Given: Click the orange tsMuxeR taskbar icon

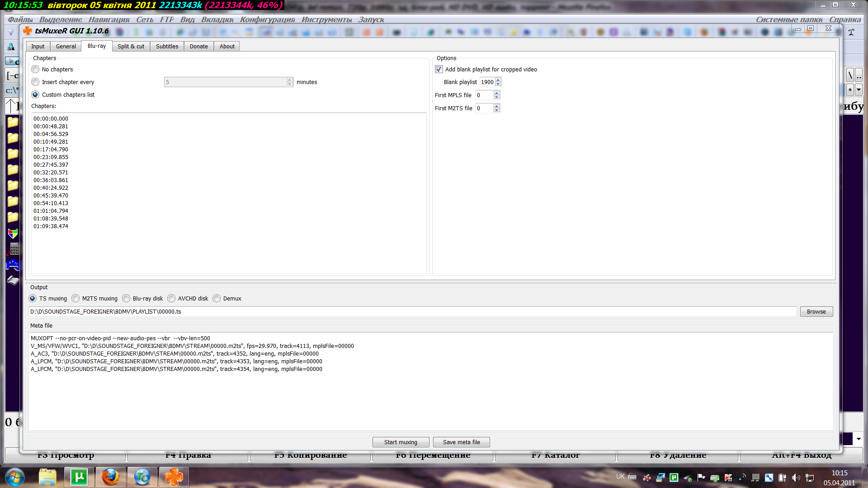Looking at the screenshot, I should (x=174, y=477).
